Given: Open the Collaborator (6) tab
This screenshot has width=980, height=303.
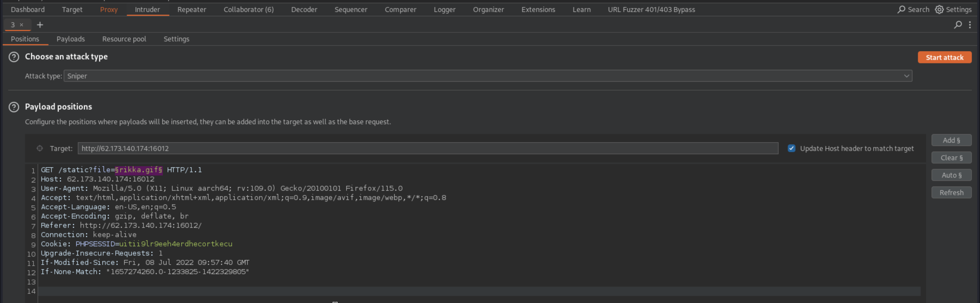Looking at the screenshot, I should pos(249,10).
